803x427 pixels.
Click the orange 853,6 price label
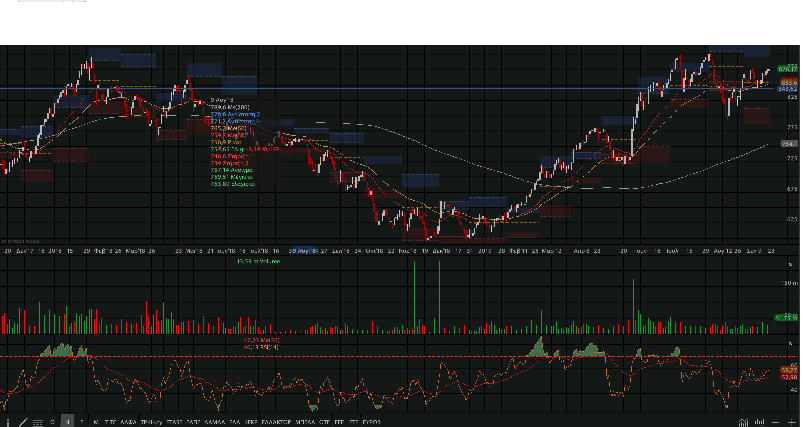[x=789, y=82]
